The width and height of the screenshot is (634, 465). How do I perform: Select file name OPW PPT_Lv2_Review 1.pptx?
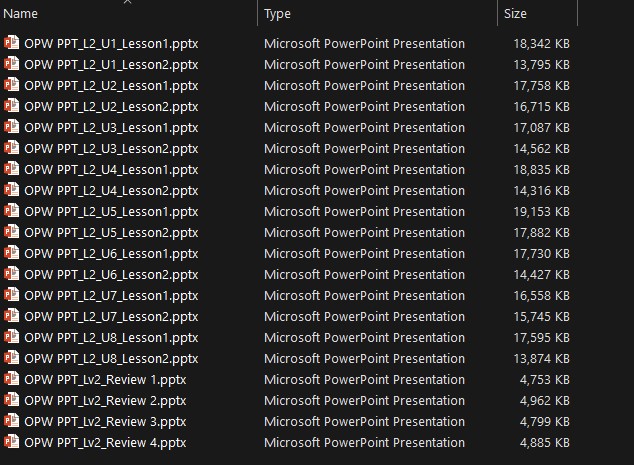tap(105, 380)
